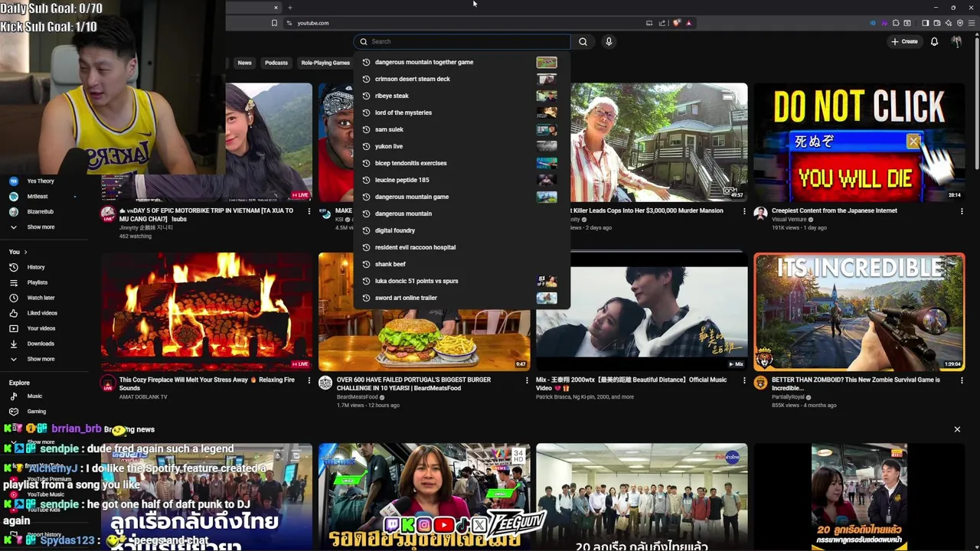
Task: Choose suggestion 'bicep tendonitis exercises'
Action: [462, 163]
